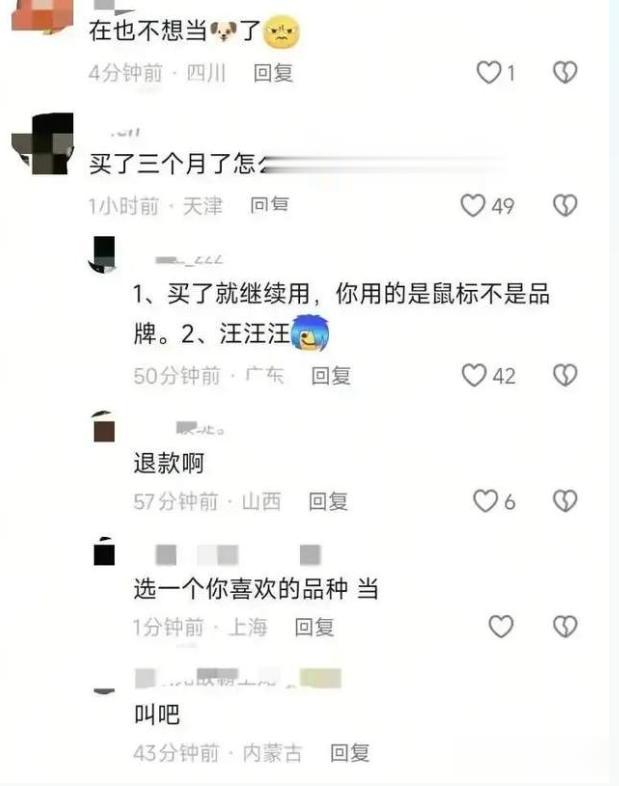Image resolution: width=619 pixels, height=786 pixels.
Task: Open the Tianjin commenter's avatar profile
Action: tap(43, 144)
